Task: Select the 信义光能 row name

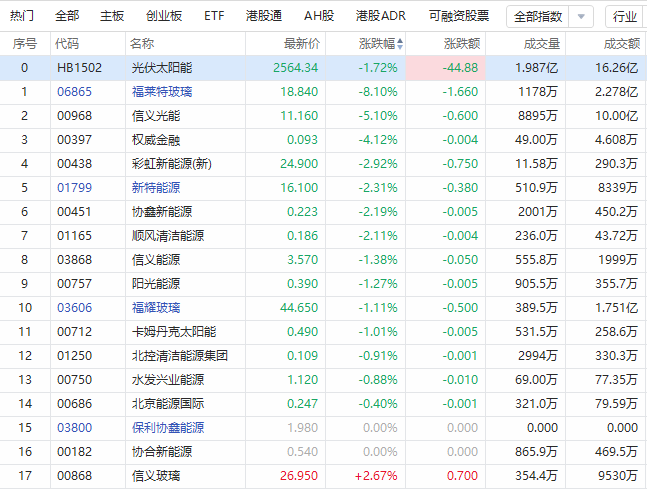Action: click(x=156, y=116)
